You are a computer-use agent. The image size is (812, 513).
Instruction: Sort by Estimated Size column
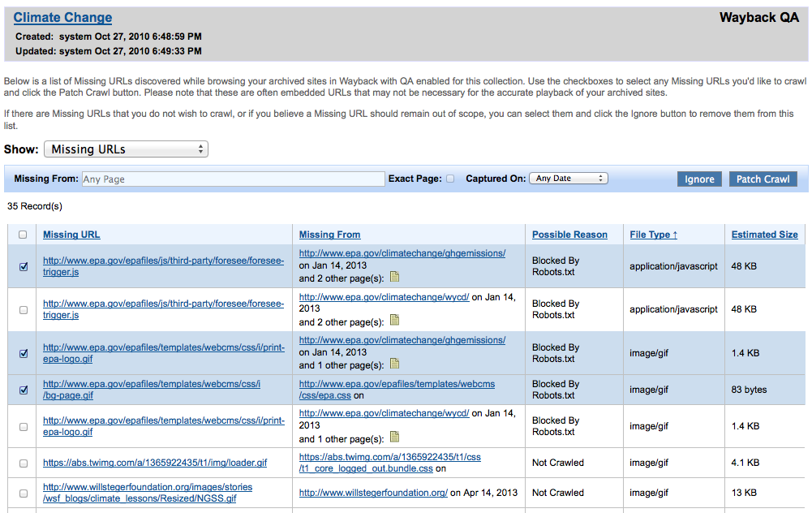tap(764, 235)
